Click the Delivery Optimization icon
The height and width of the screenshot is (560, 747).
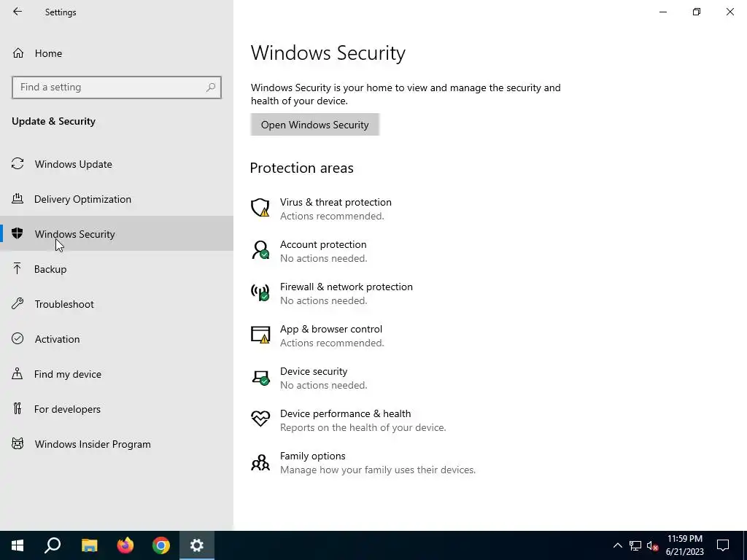coord(18,198)
